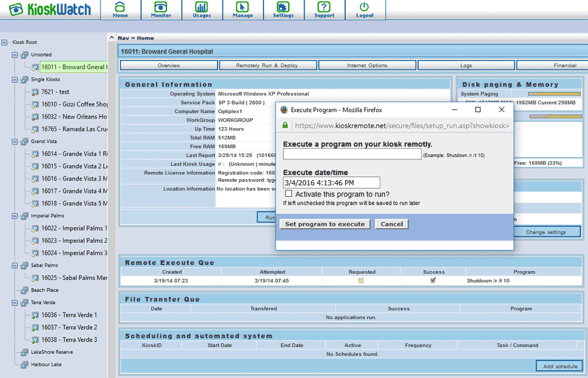Image resolution: width=588 pixels, height=378 pixels.
Task: Switch to the Overview tab
Action: [x=169, y=65]
